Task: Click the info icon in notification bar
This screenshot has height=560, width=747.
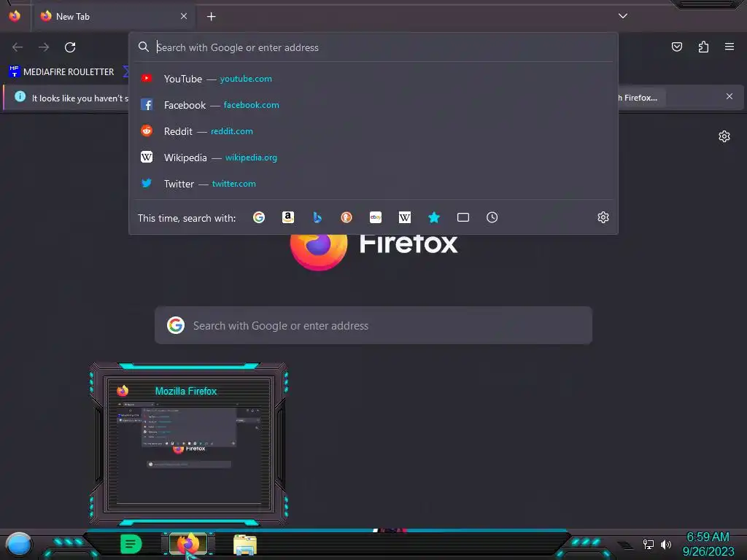Action: point(20,97)
